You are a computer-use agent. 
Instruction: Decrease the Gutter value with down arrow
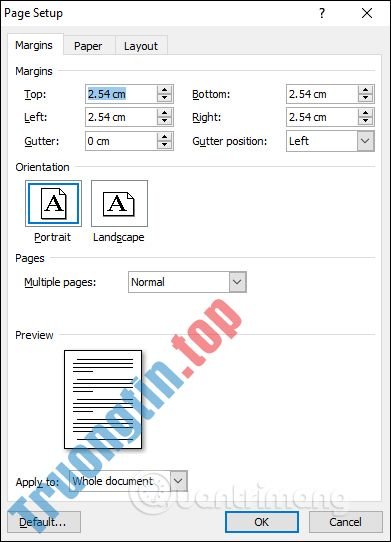[x=165, y=145]
